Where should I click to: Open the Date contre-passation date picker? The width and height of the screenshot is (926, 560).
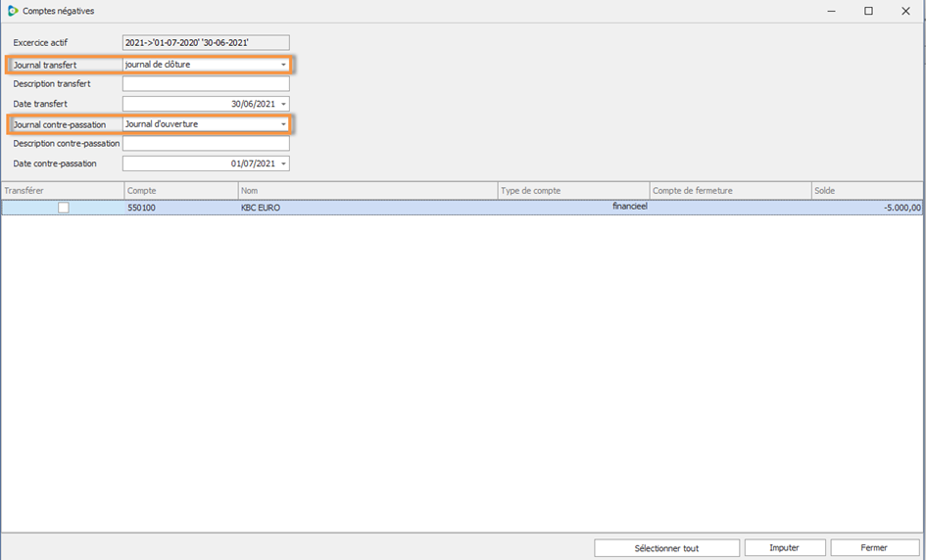[x=283, y=163]
